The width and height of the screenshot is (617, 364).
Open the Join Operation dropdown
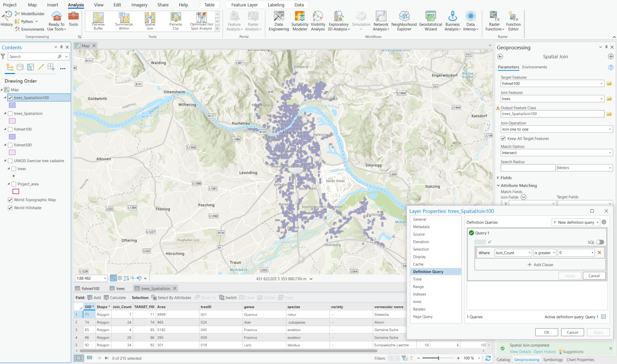point(556,129)
